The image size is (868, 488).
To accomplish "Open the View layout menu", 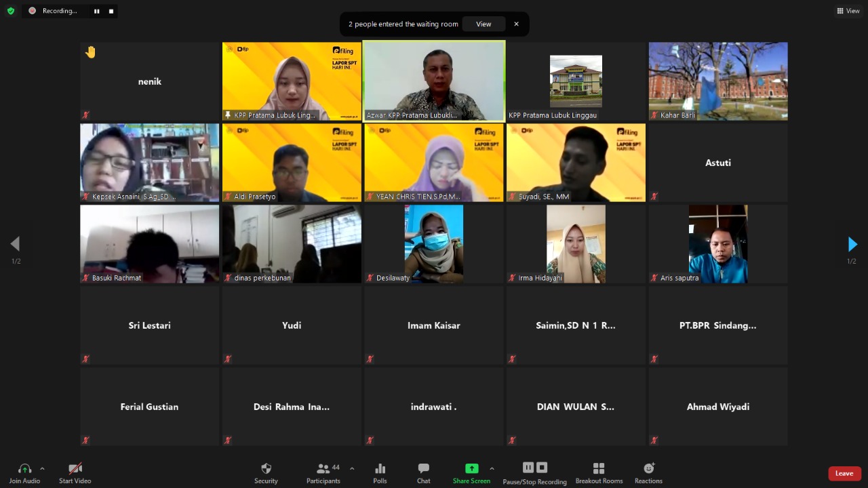I will (848, 11).
